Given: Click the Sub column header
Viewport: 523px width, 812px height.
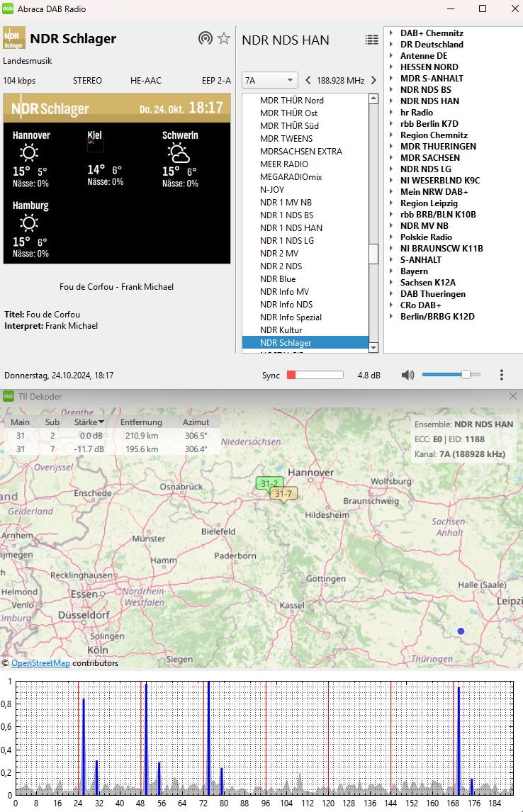Looking at the screenshot, I should click(x=52, y=422).
